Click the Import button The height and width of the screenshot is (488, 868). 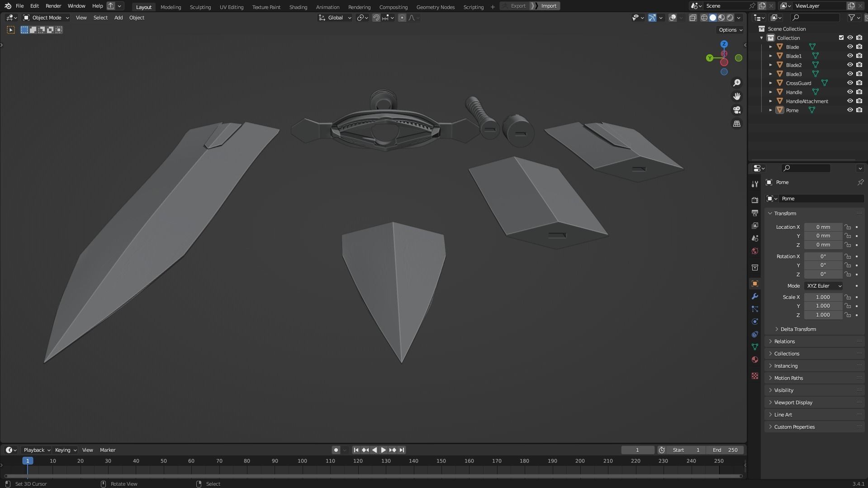[x=545, y=6]
